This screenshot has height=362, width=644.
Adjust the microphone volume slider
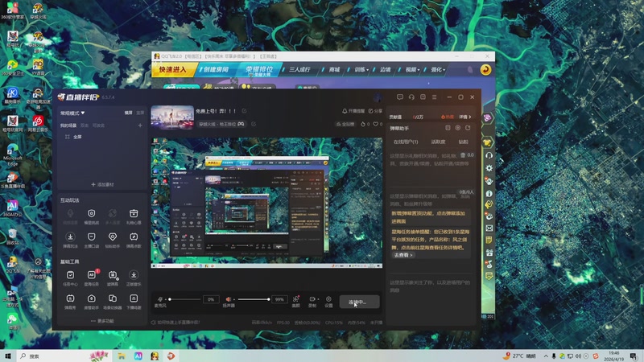pyautogui.click(x=184, y=299)
